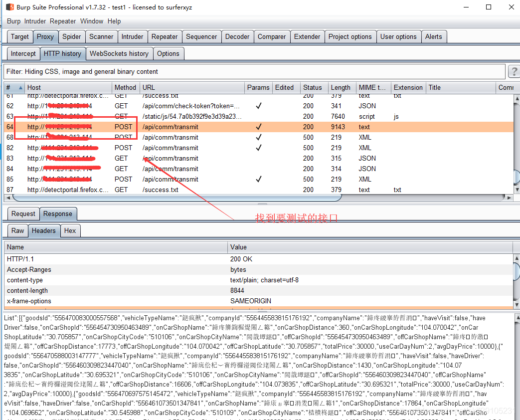Switch response view to Headers

tap(44, 230)
